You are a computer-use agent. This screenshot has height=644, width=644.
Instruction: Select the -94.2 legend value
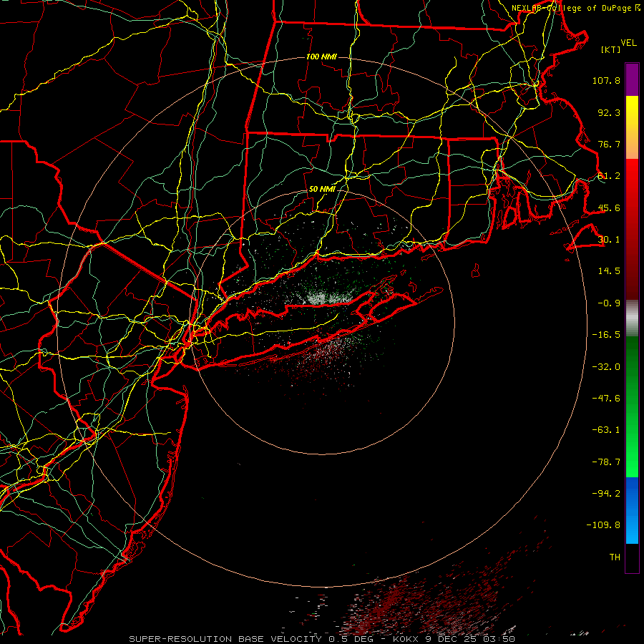click(x=606, y=494)
